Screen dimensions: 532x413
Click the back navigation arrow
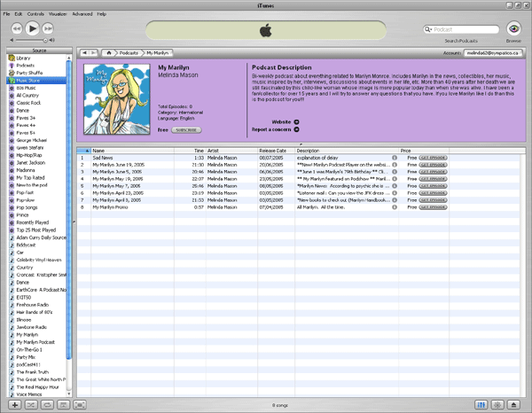tap(84, 53)
